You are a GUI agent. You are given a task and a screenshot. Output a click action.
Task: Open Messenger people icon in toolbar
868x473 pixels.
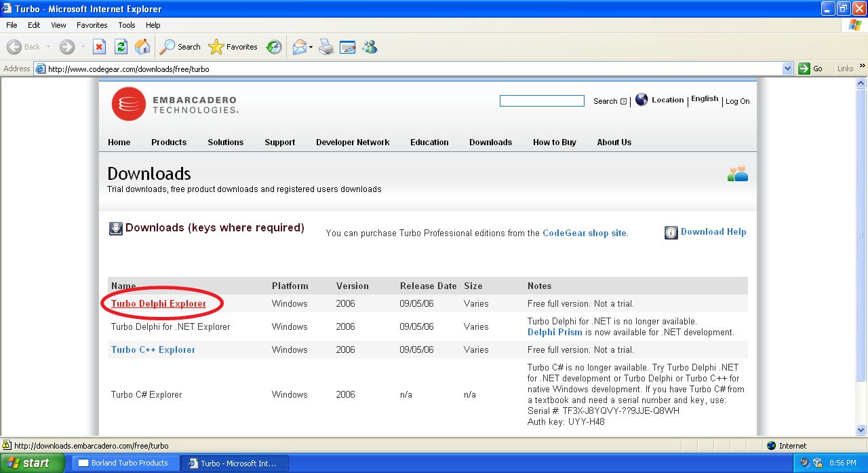click(x=370, y=47)
